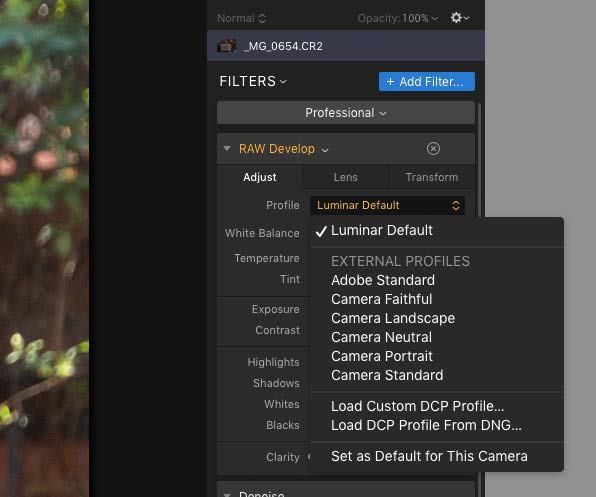This screenshot has height=497, width=596.
Task: Click the Blacks label
Action: tap(283, 425)
